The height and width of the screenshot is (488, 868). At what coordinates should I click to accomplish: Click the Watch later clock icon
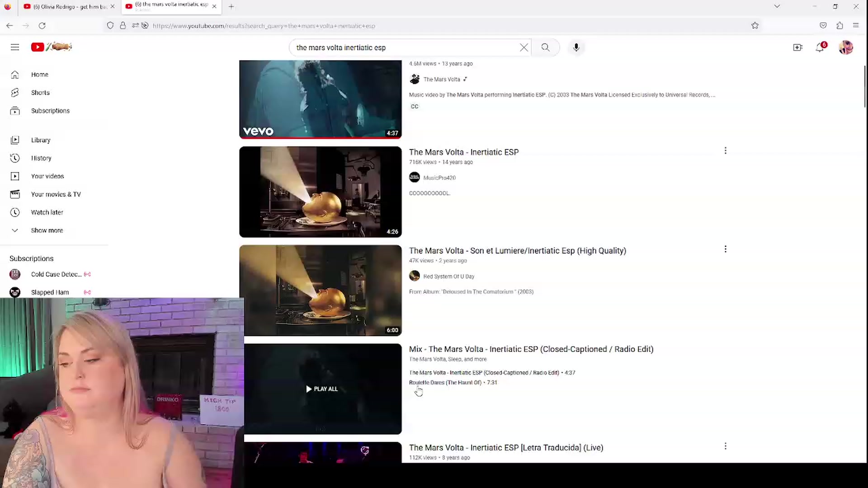coord(15,212)
